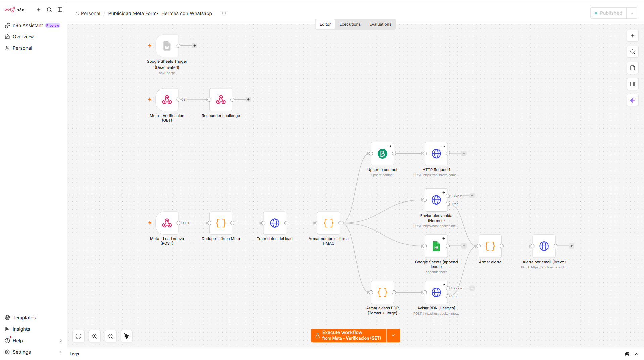Screen dimensions: 644x360
Task: Select the Enviar bienvenida (Hermes) node
Action: (436, 200)
